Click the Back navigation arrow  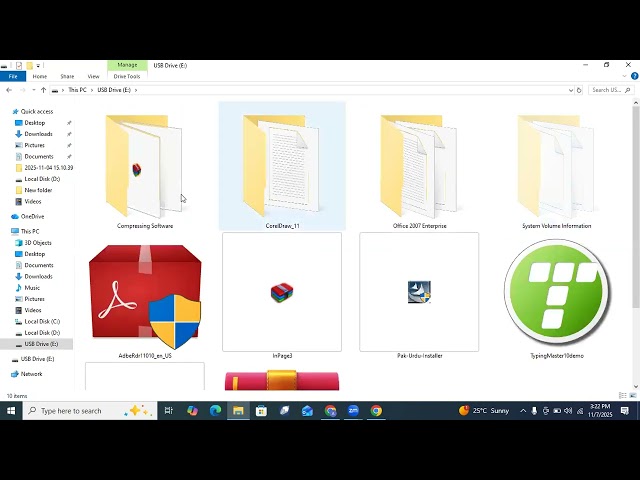[x=9, y=90]
